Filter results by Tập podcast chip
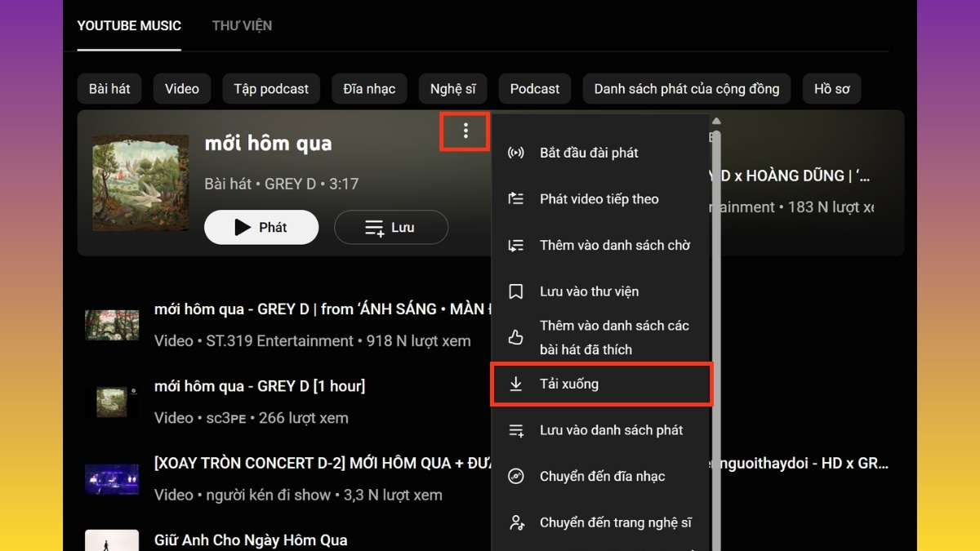Viewport: 980px width, 551px height. [271, 89]
